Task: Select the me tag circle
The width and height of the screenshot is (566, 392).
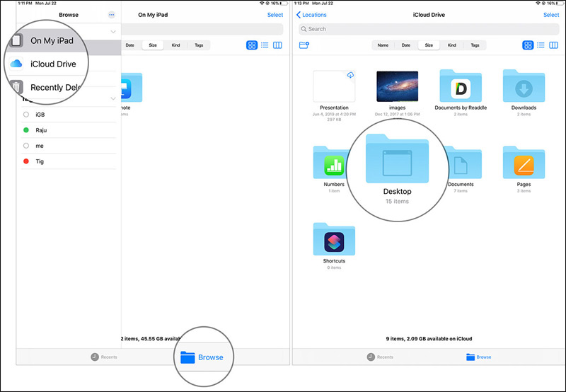Action: [26, 146]
